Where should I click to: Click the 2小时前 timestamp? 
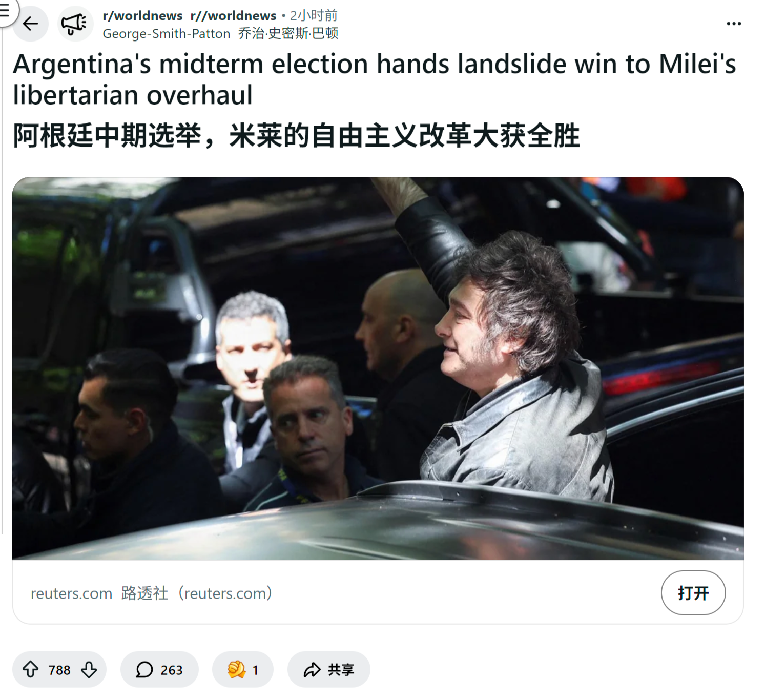coord(314,16)
